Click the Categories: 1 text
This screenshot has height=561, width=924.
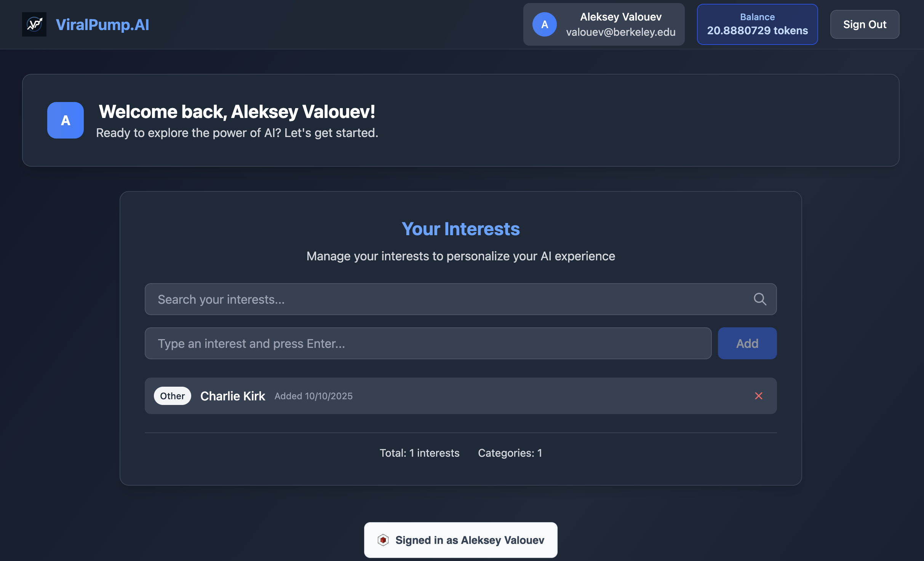click(510, 453)
